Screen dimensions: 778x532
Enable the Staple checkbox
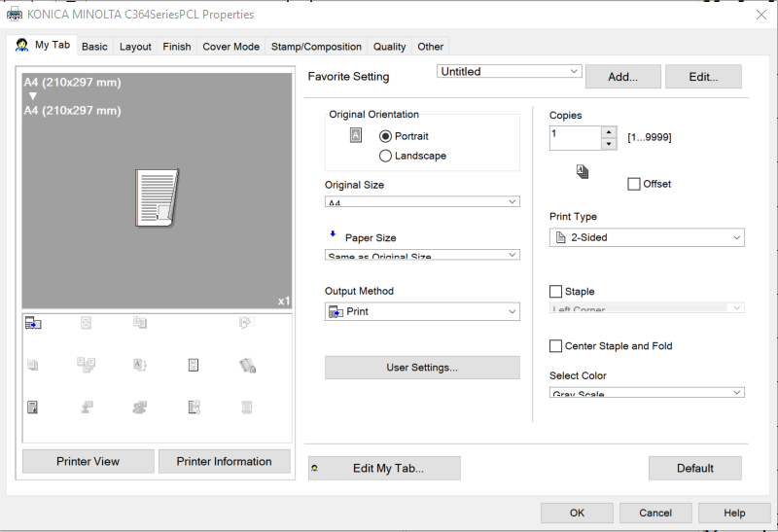coord(555,292)
